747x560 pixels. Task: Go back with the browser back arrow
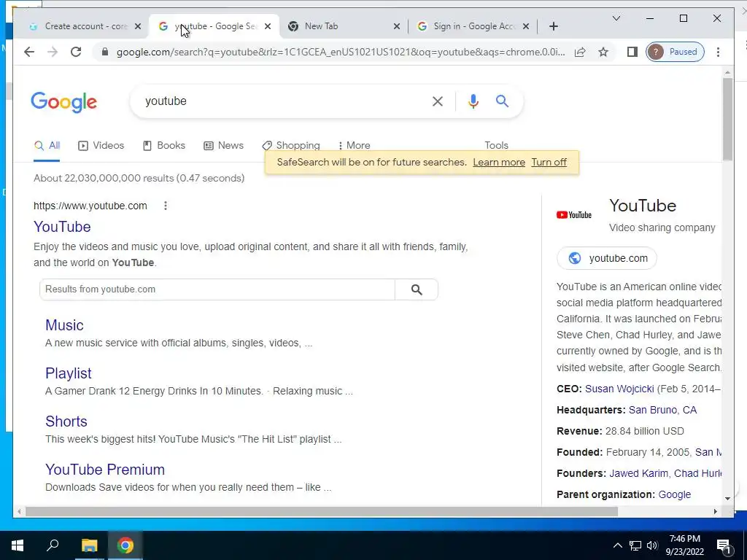(x=29, y=52)
